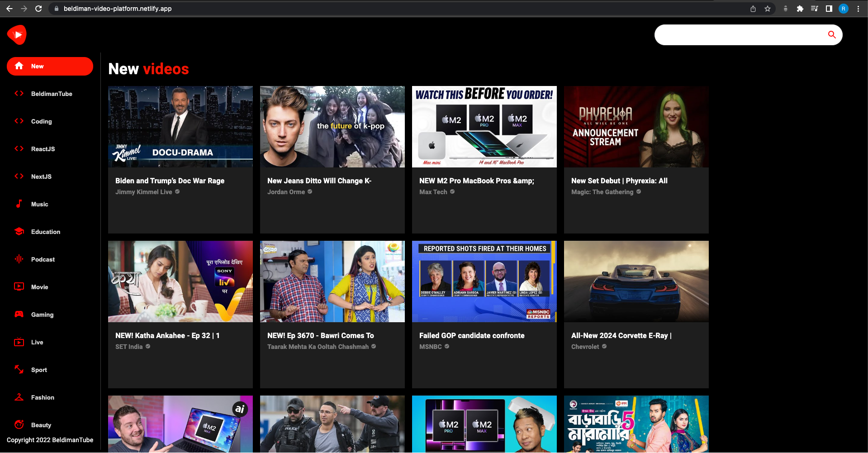The image size is (868, 453).
Task: Open Sony LIV Katha Ankahee thumbnail
Action: (x=180, y=281)
